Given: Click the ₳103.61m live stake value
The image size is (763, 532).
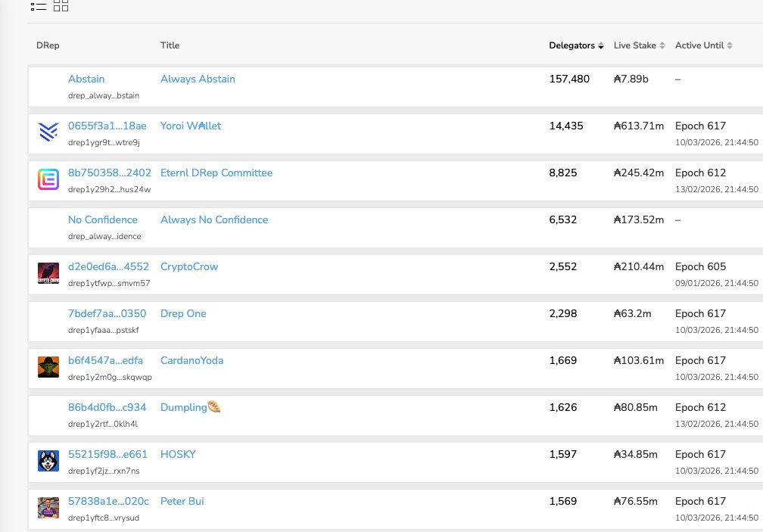Looking at the screenshot, I should tap(639, 360).
